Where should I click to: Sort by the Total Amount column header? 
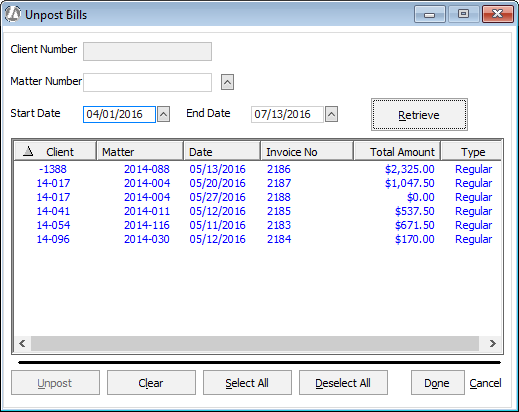(x=397, y=152)
